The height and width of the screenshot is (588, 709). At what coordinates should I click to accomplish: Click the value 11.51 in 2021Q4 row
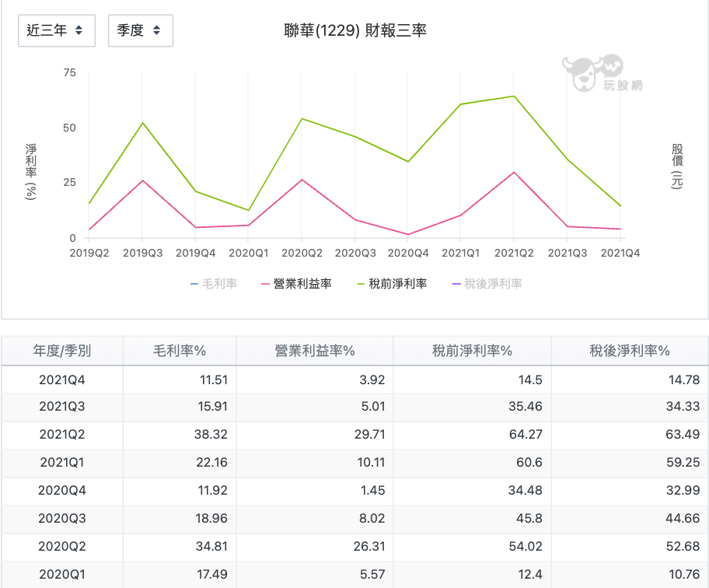(x=214, y=380)
